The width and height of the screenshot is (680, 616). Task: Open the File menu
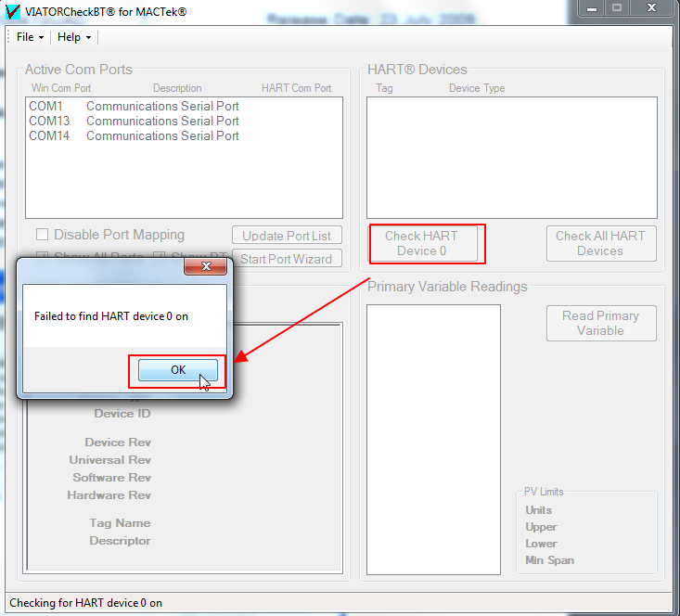pos(30,37)
